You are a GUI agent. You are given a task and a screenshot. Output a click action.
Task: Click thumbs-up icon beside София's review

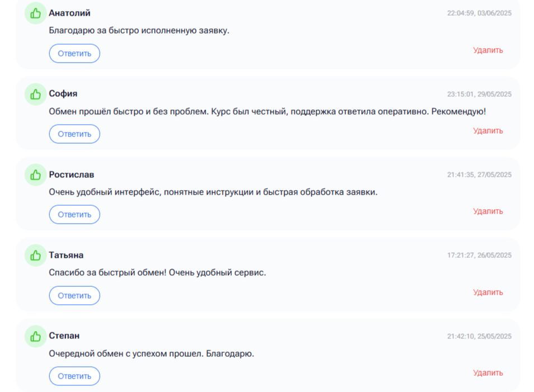click(36, 94)
